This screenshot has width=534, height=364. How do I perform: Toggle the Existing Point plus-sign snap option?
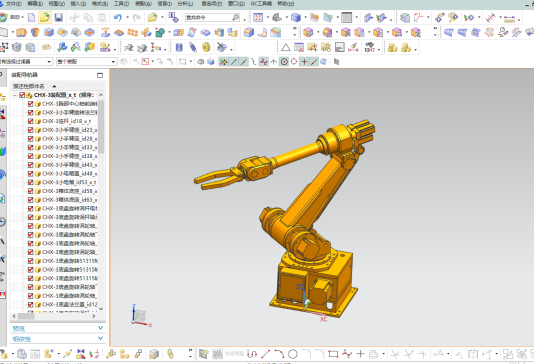(x=304, y=62)
